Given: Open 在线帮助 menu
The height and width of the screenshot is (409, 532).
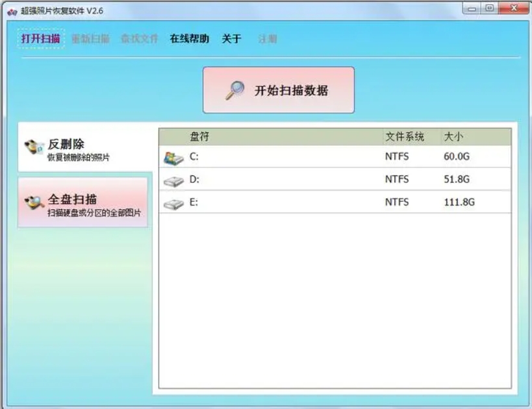Looking at the screenshot, I should 189,39.
